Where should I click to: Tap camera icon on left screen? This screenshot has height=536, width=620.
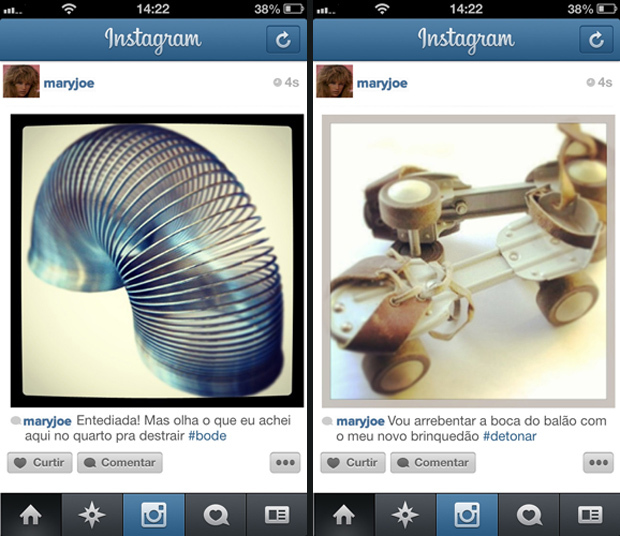[154, 515]
